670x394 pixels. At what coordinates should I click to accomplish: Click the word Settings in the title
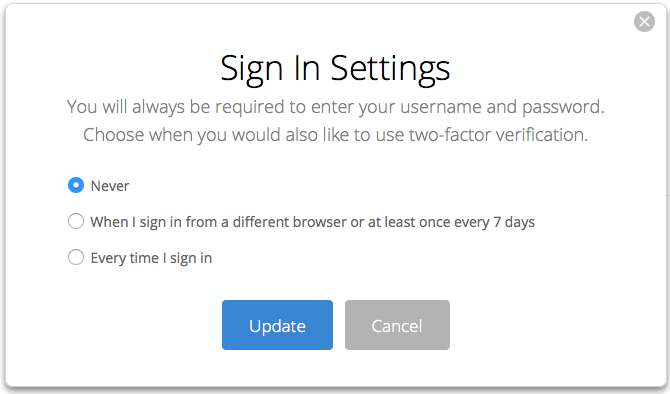pyautogui.click(x=391, y=69)
